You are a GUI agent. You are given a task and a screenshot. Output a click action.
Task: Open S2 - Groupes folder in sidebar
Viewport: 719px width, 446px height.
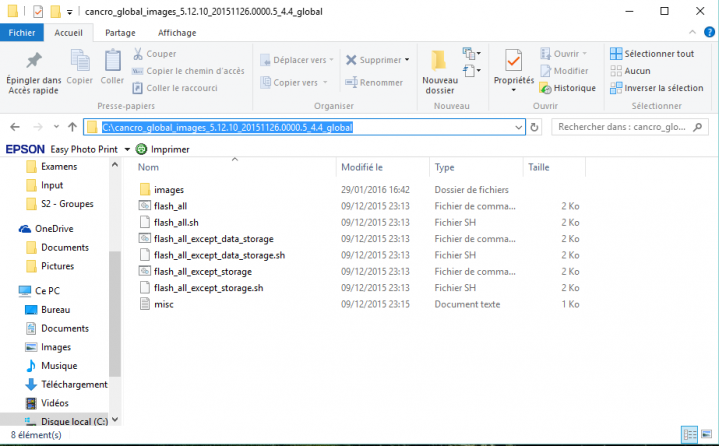point(60,204)
